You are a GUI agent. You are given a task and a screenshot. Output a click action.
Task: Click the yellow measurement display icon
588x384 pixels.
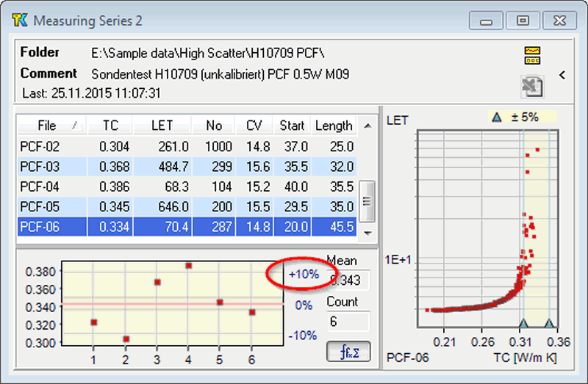[x=532, y=54]
